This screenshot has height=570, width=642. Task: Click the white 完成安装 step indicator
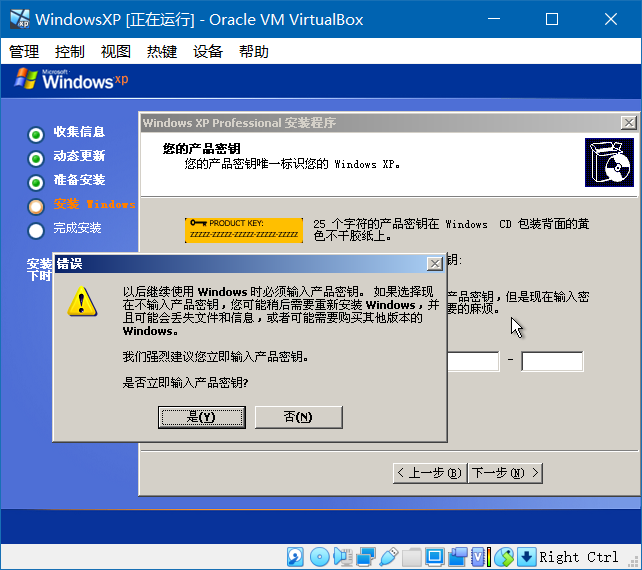(36, 231)
